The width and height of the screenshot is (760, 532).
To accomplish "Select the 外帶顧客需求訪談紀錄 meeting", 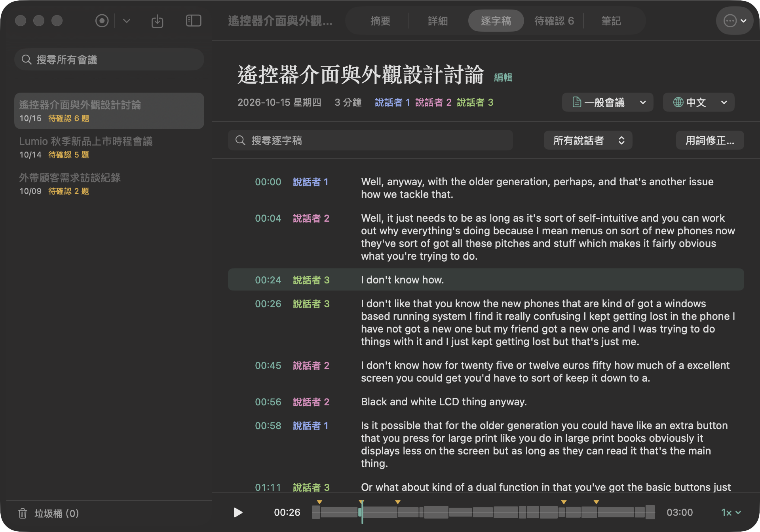I will [x=109, y=184].
